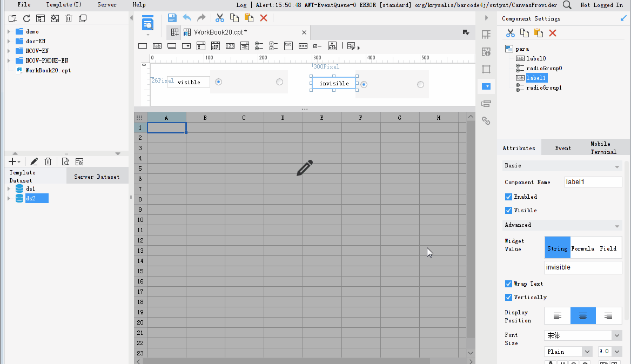
Task: Select the Radio Group widget tool
Action: click(259, 45)
